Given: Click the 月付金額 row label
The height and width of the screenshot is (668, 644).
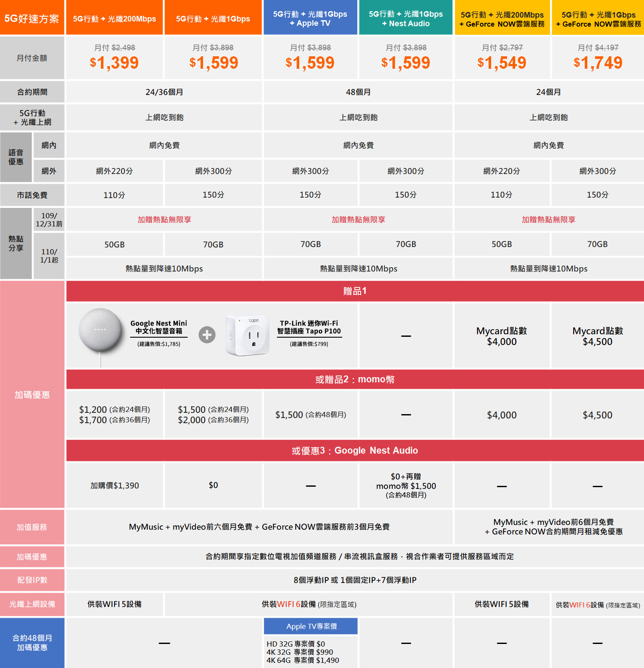Looking at the screenshot, I should click(x=32, y=58).
